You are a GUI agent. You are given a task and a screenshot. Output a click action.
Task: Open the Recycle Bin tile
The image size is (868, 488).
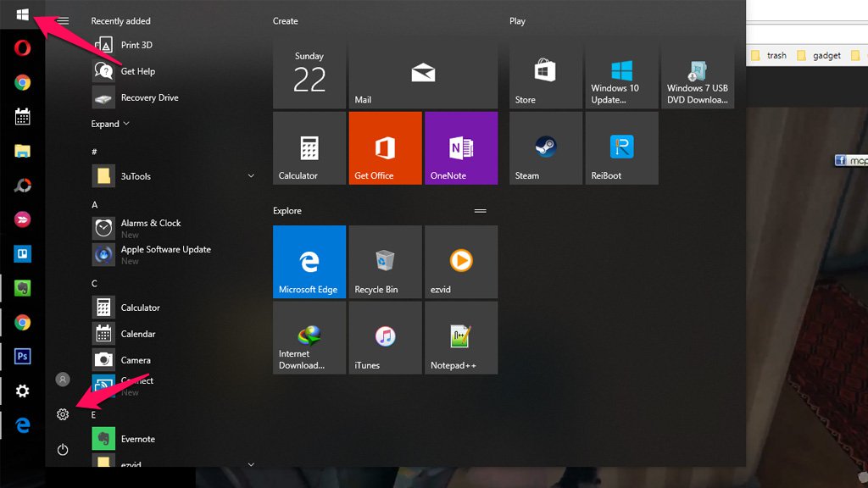386,262
